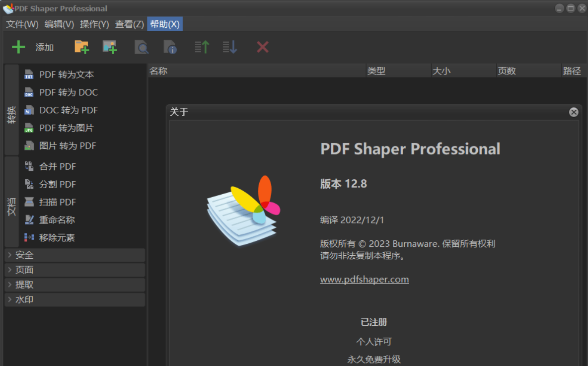The width and height of the screenshot is (588, 366).
Task: Move file down with the blue arrow icon
Action: [x=230, y=47]
